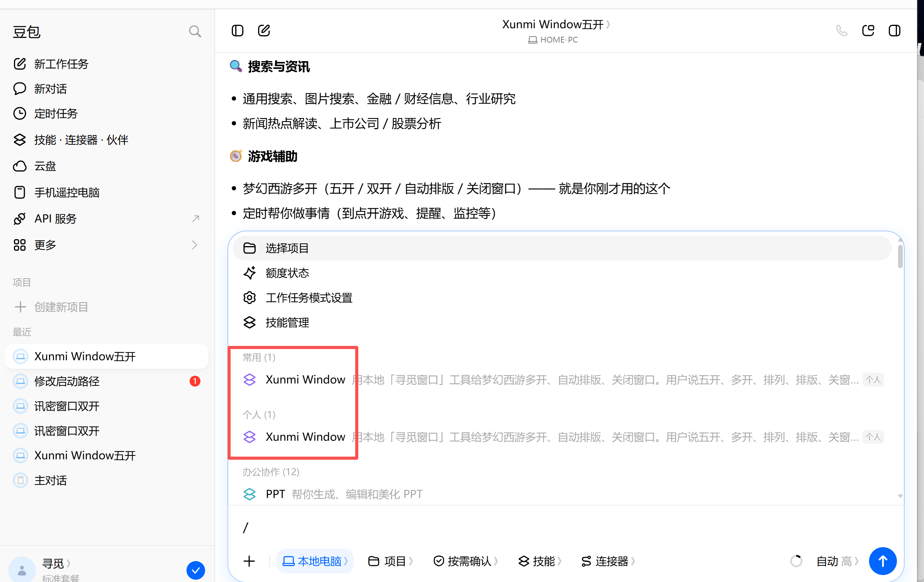This screenshot has width=924, height=582.
Task: Open 工作任务模式设置 settings entry
Action: click(562, 298)
